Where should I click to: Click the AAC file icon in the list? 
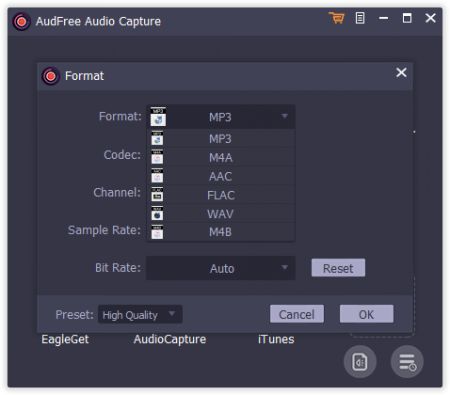coord(157,175)
